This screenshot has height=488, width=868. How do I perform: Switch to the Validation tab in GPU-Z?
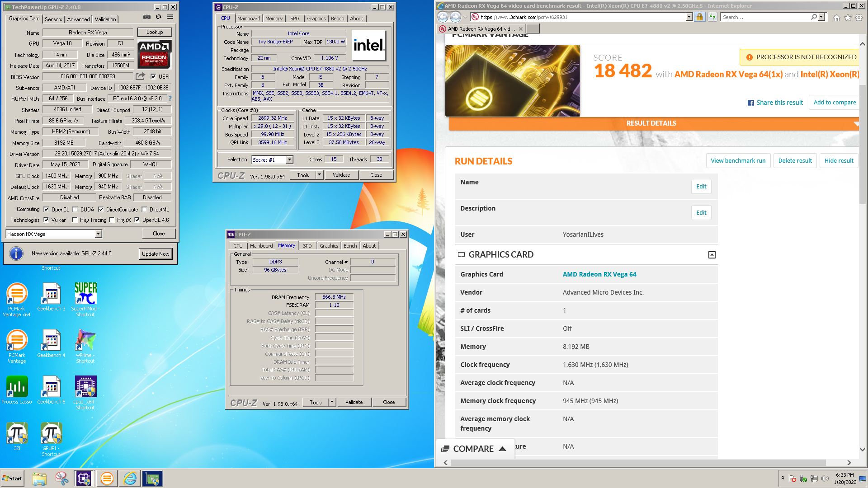point(105,19)
